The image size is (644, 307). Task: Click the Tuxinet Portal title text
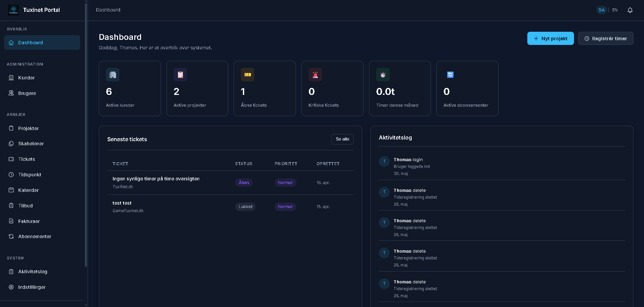pyautogui.click(x=41, y=10)
